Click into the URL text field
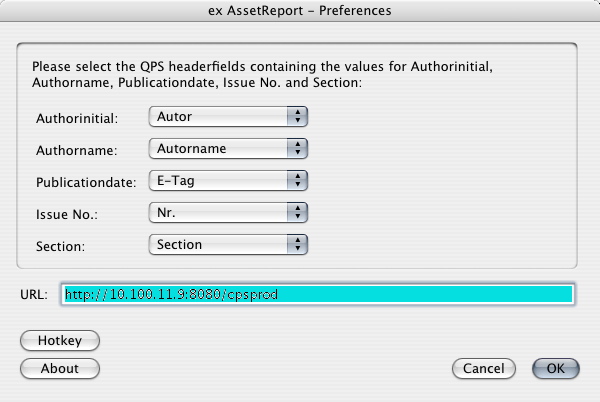The height and width of the screenshot is (402, 600). [316, 294]
